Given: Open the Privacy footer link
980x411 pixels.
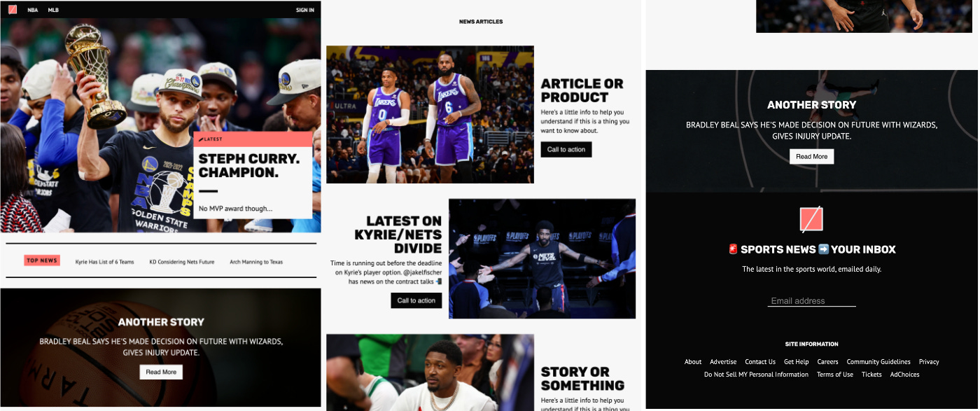Looking at the screenshot, I should pos(929,362).
